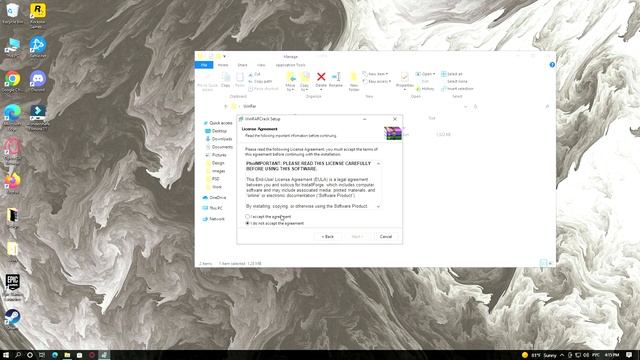Screen dimensions: 640x360
Task: Click the quick access toolbar dropdown arrow
Action: click(224, 56)
